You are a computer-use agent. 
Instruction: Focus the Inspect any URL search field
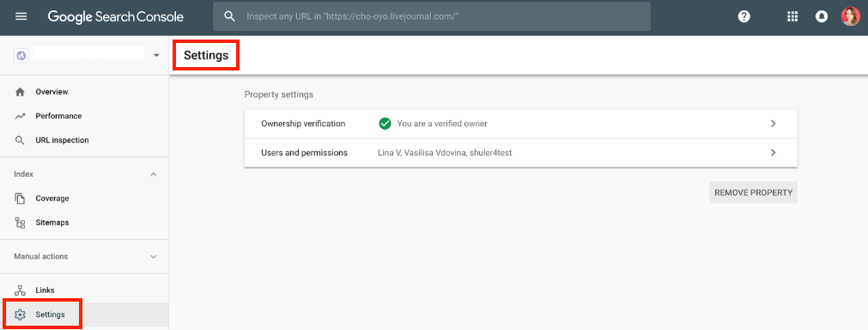432,16
